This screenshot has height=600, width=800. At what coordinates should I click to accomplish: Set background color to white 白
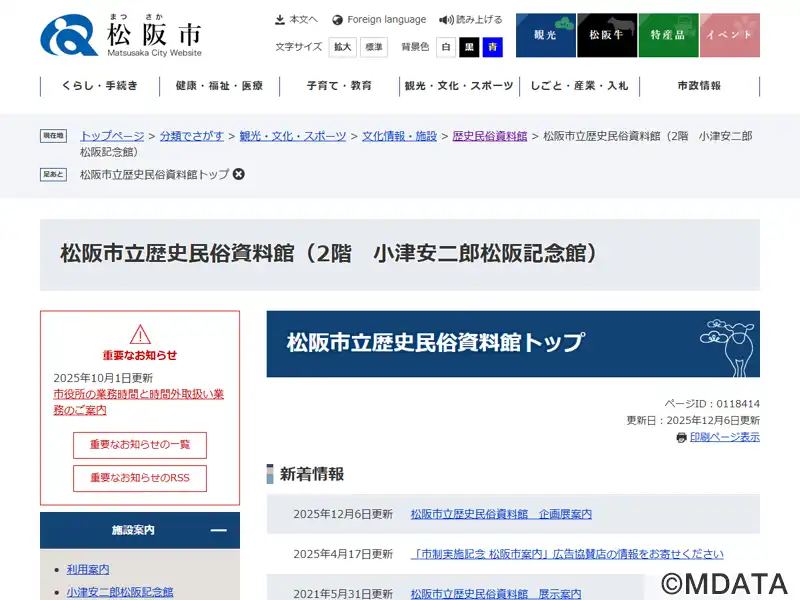click(446, 47)
